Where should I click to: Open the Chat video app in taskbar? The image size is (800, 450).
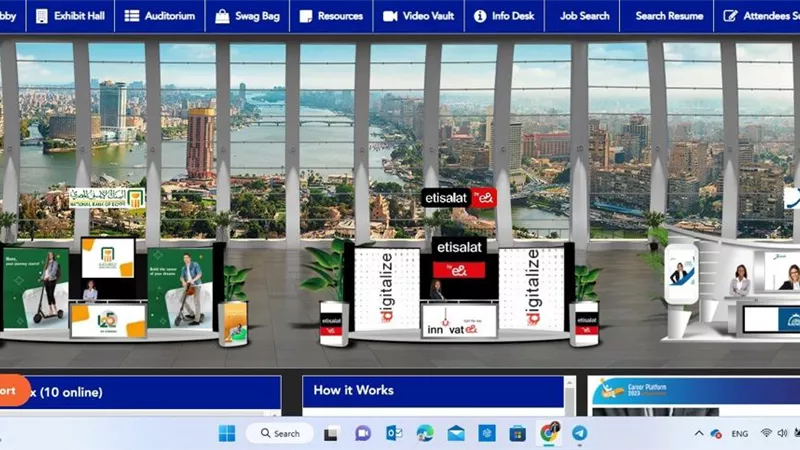point(363,434)
